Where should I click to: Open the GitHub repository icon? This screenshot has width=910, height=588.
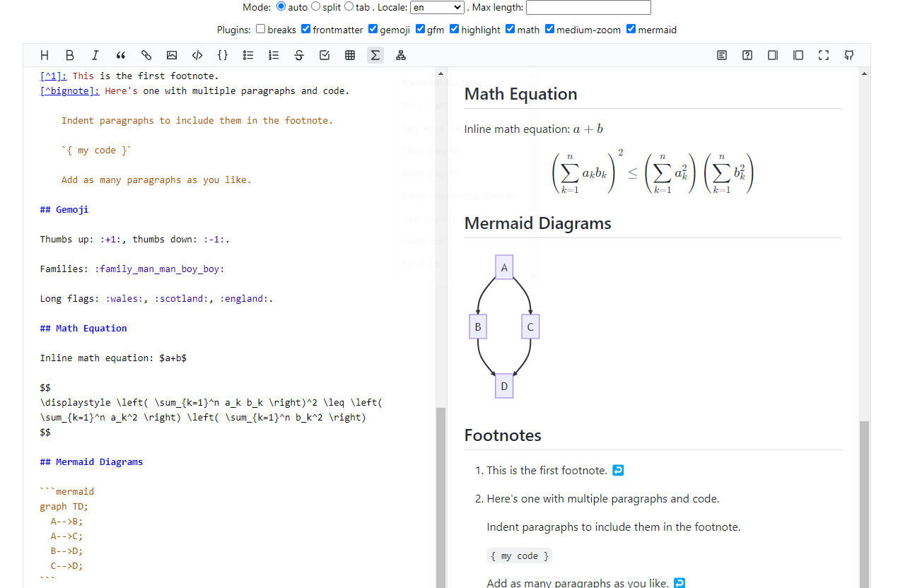(x=849, y=54)
